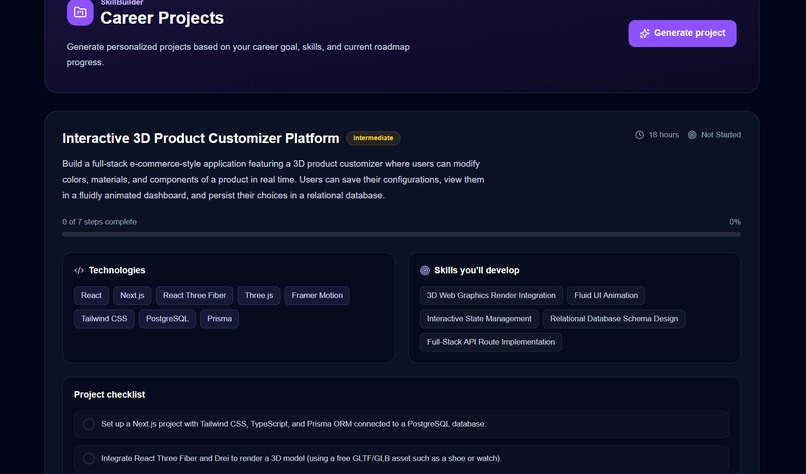Select the Tailwind CSS tag
Screen dimensions: 806x474
click(x=104, y=319)
